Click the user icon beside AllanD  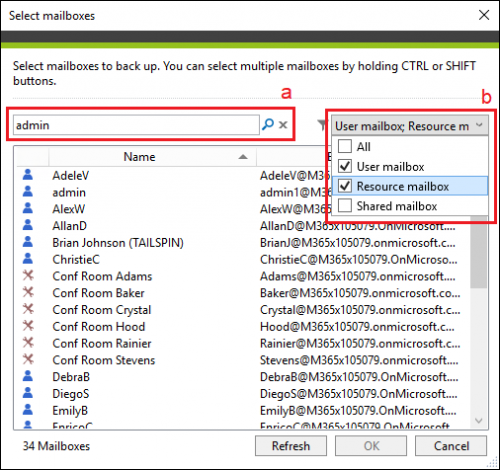tap(28, 225)
